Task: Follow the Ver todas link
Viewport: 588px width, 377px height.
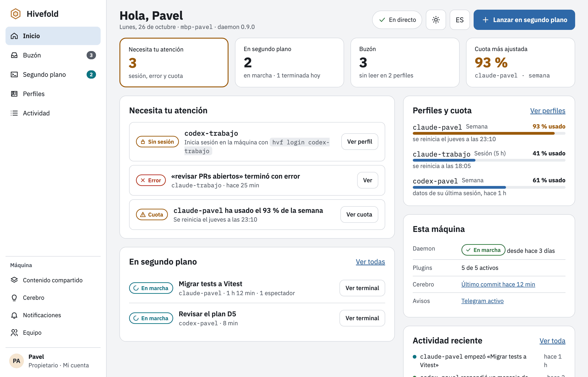Action: click(x=370, y=262)
